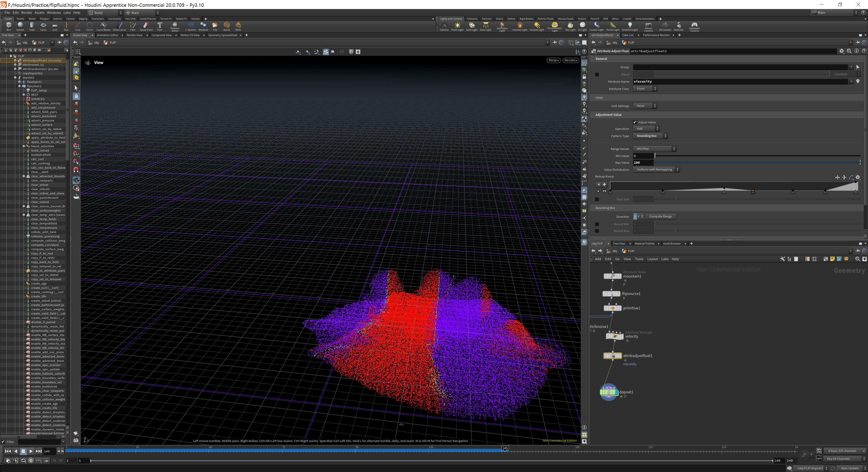Select the dopnet1 node icon
Image resolution: width=868 pixels, height=472 pixels.
click(609, 392)
